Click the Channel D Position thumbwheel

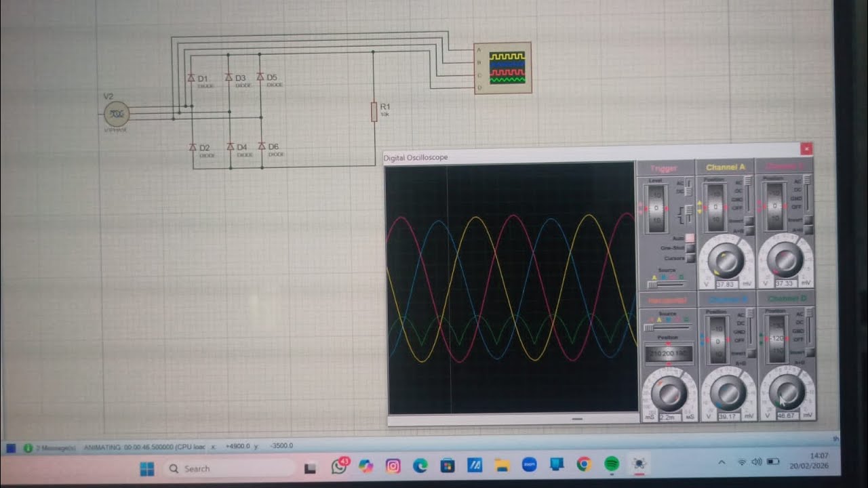pyautogui.click(x=777, y=340)
